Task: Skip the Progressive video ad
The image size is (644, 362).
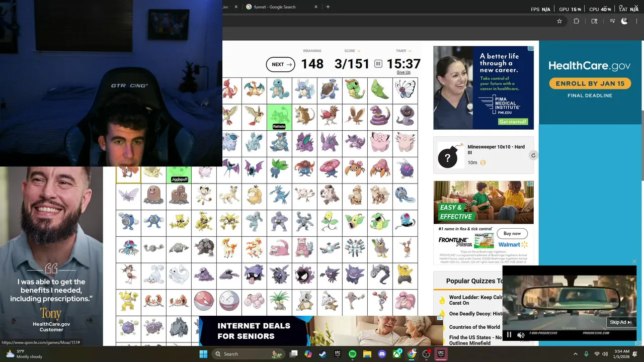Action: (620, 322)
